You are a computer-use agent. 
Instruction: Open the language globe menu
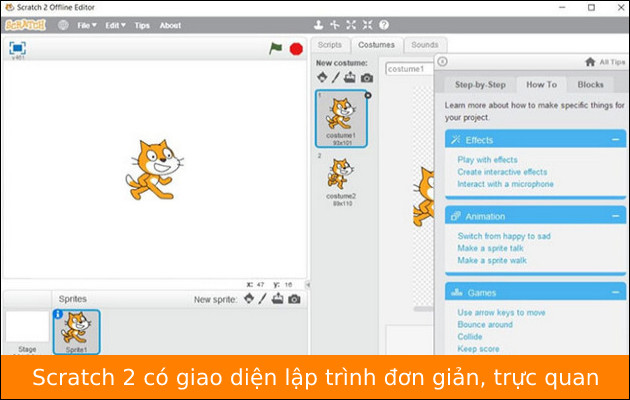(63, 25)
